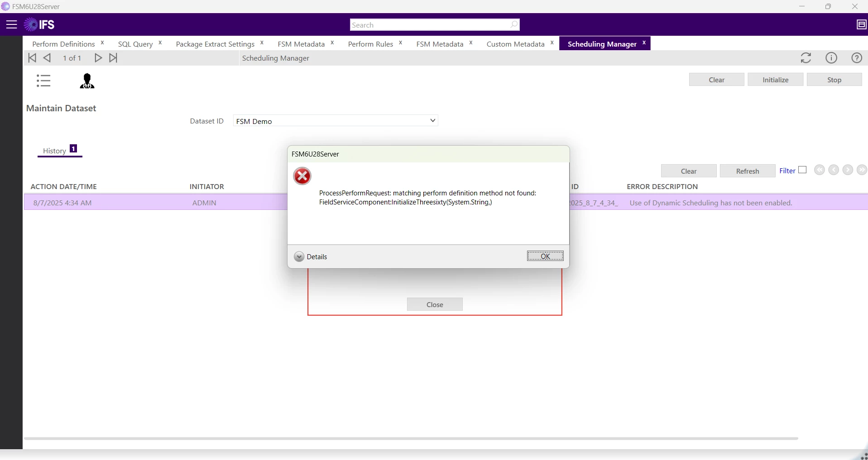Go to last record
This screenshot has width=868, height=460.
[x=113, y=58]
